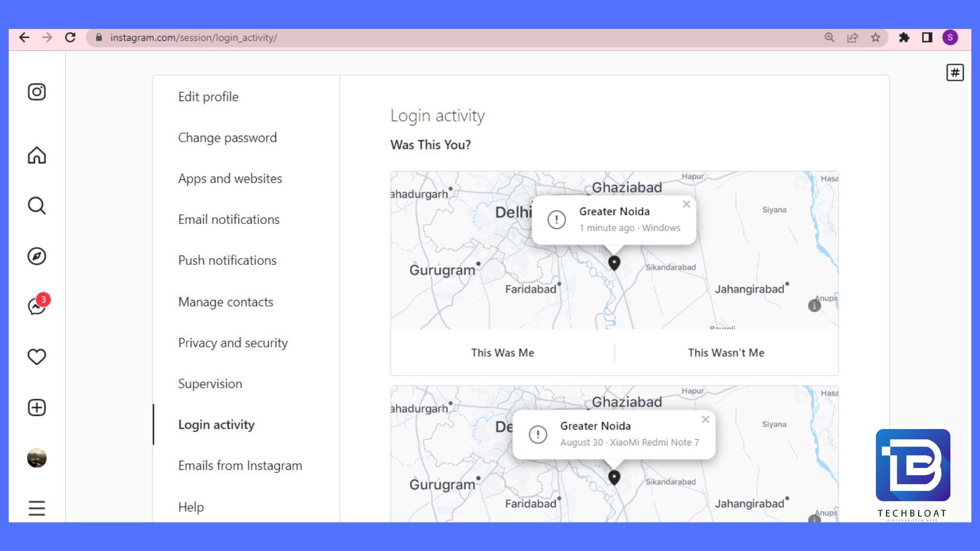The image size is (980, 551).
Task: Open Instagram home feed icon
Action: [36, 155]
